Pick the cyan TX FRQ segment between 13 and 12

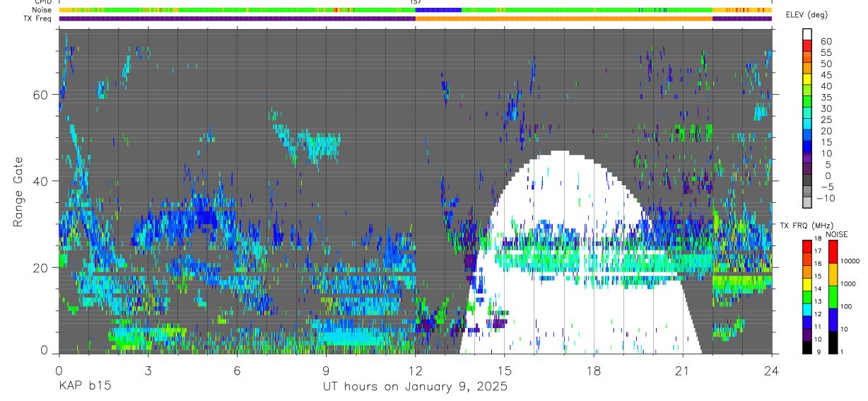click(808, 308)
